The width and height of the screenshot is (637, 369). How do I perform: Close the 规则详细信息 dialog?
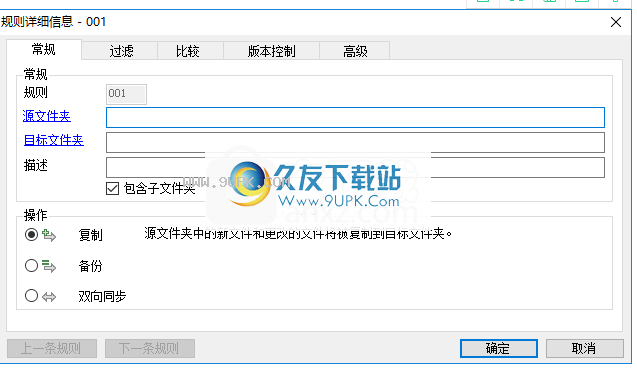click(x=616, y=22)
